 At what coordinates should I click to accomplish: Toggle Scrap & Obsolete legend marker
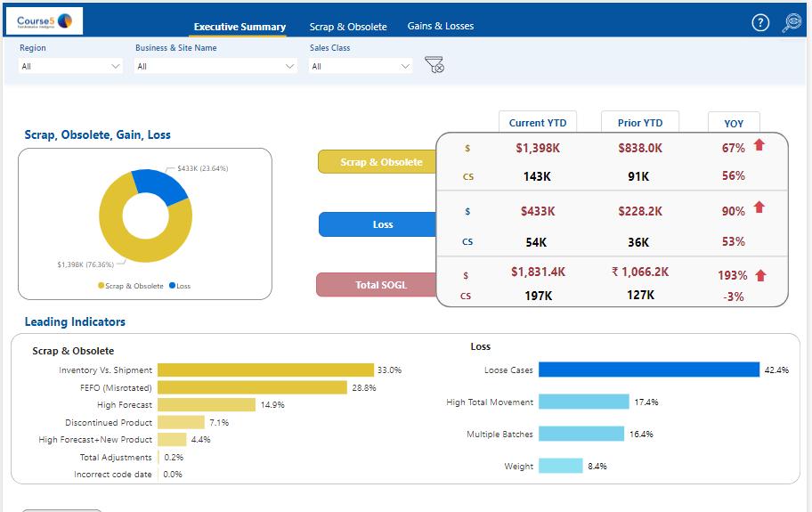[101, 285]
